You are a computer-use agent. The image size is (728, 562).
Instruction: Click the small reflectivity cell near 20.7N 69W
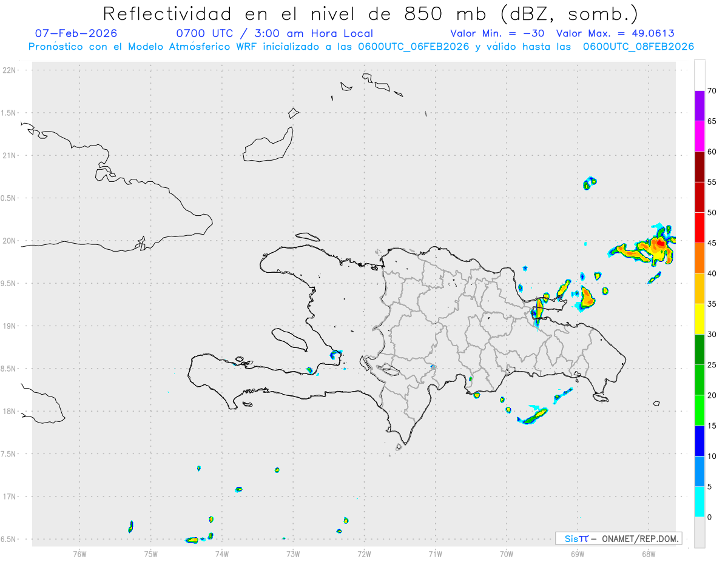589,182
